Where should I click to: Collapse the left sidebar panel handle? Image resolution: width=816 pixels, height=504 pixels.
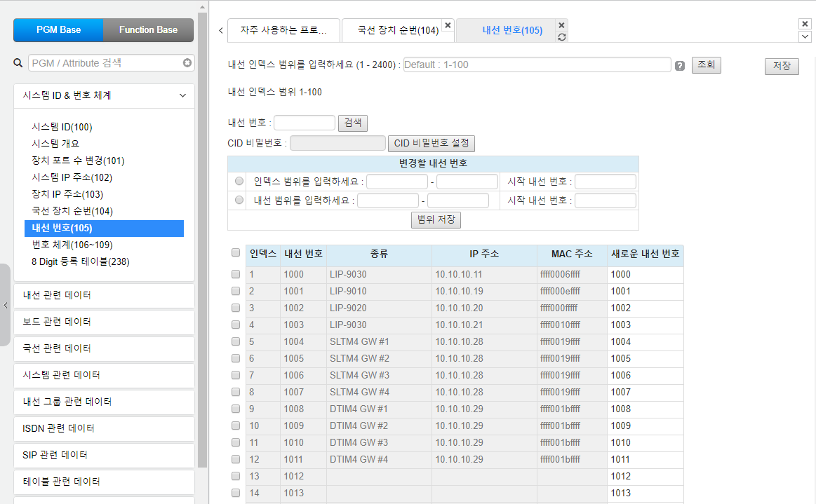tap(5, 306)
